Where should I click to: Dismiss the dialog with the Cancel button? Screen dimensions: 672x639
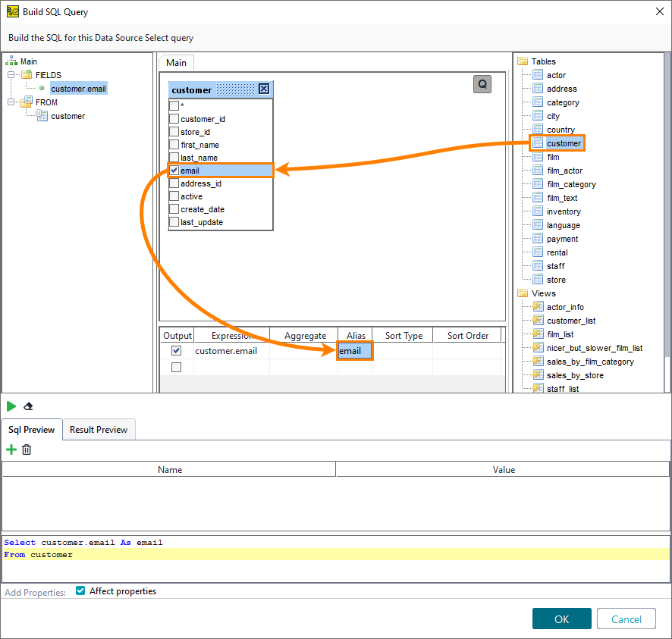626,618
